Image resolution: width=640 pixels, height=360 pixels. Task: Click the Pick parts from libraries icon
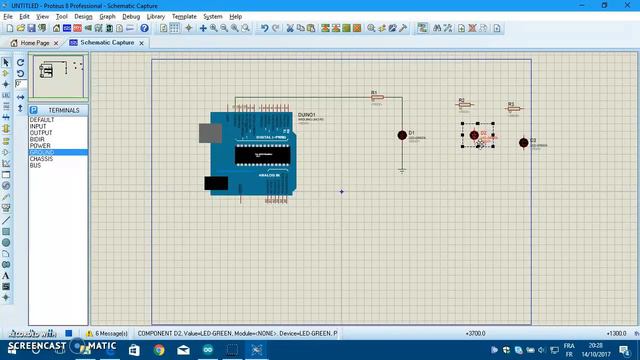pyautogui.click(x=371, y=28)
